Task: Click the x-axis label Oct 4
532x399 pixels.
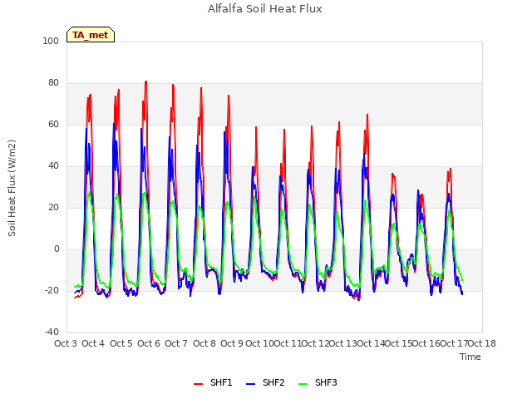Action: click(93, 343)
